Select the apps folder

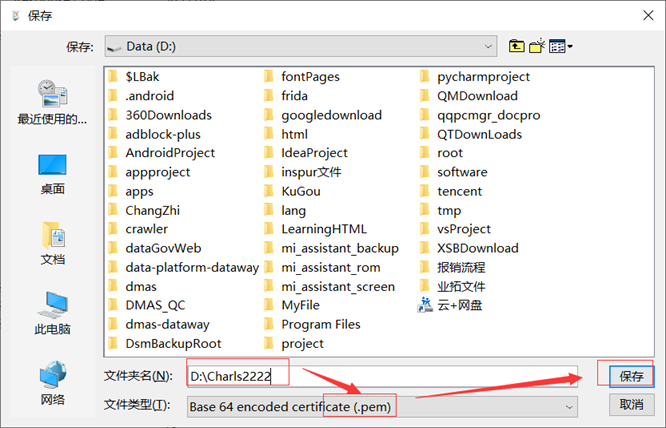[x=131, y=191]
